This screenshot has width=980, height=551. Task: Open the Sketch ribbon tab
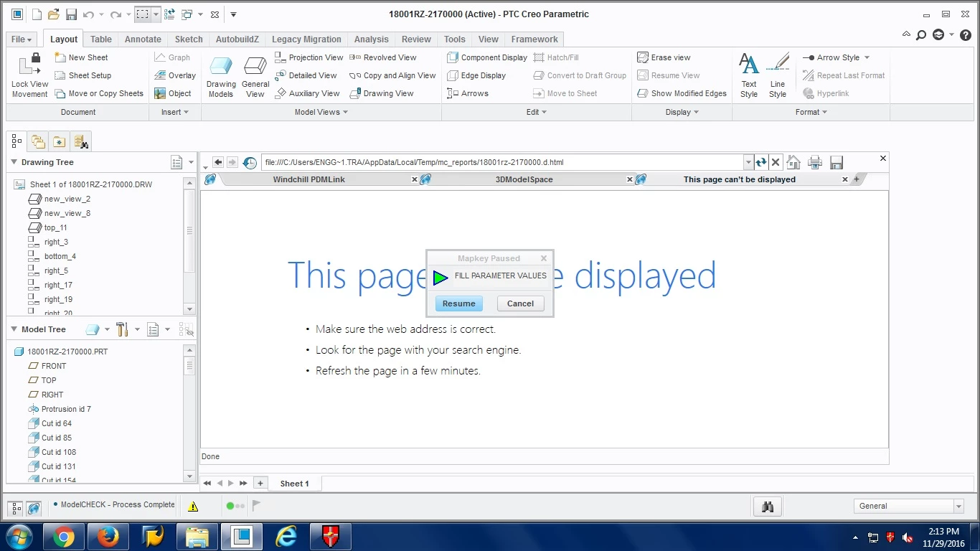(189, 39)
